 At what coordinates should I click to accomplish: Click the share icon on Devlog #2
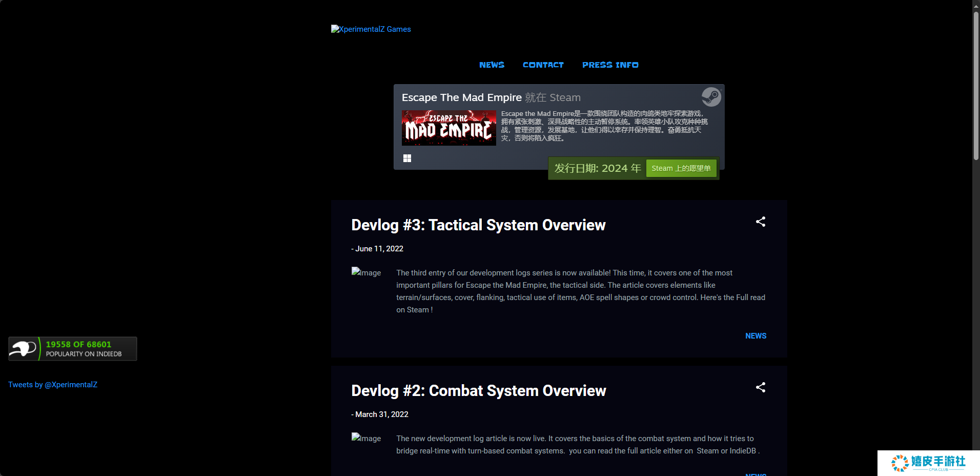pyautogui.click(x=761, y=387)
